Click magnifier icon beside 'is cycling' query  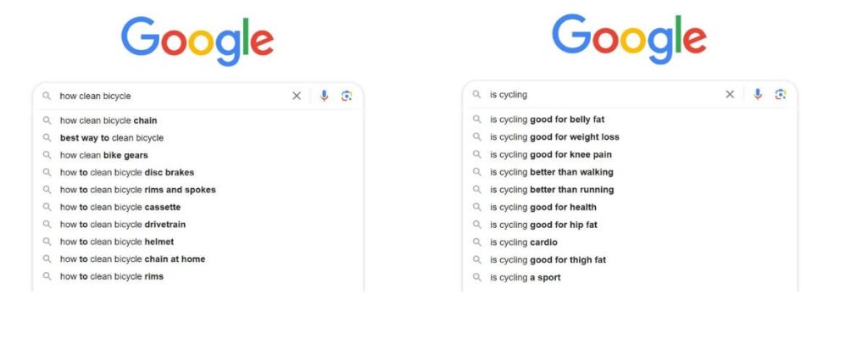(477, 94)
